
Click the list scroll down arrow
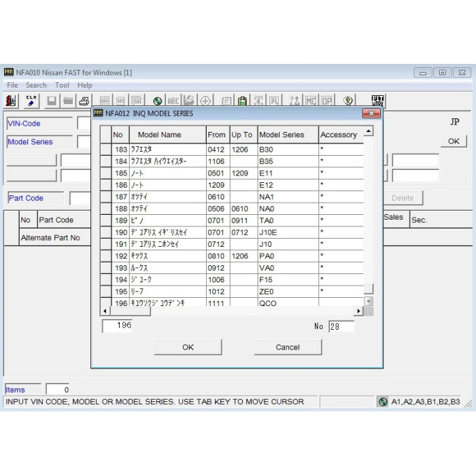369,301
